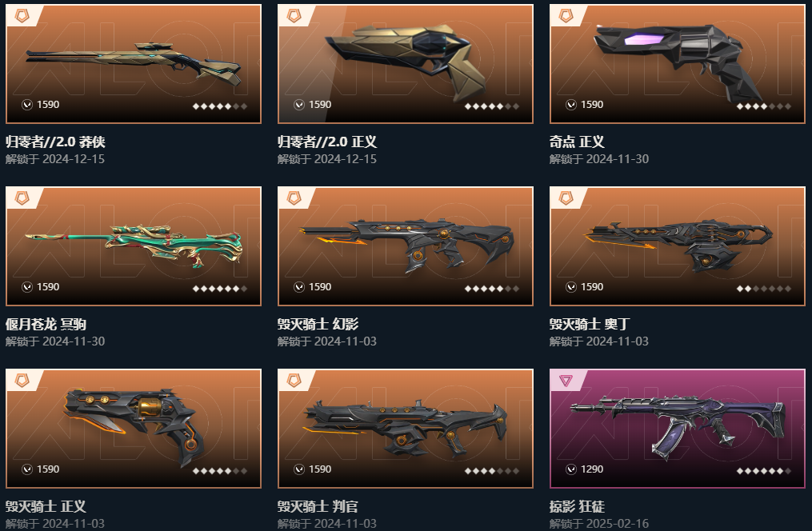Click the VP icon on 毁灭骑士 判官 card
This screenshot has height=531, width=812.
point(299,469)
